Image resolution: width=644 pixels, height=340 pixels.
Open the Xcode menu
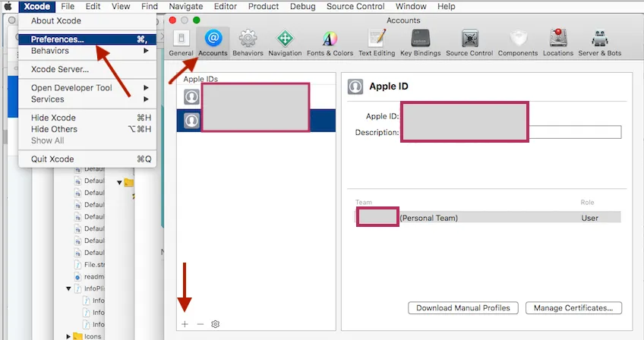[37, 6]
